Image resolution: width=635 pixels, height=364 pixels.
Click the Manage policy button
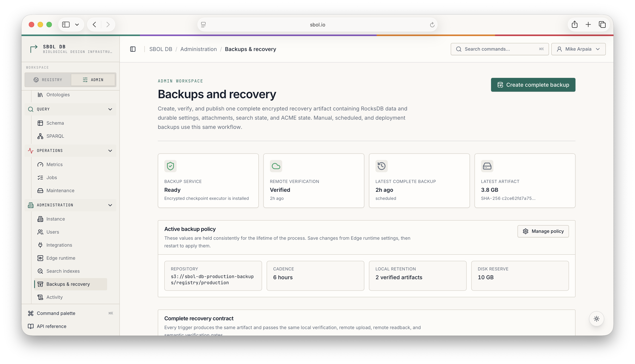[x=543, y=231]
